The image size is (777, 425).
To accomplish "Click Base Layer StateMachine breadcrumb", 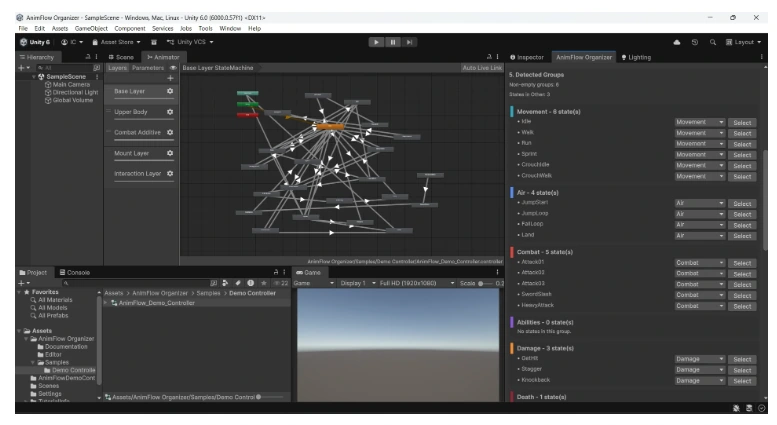I will tap(218, 68).
